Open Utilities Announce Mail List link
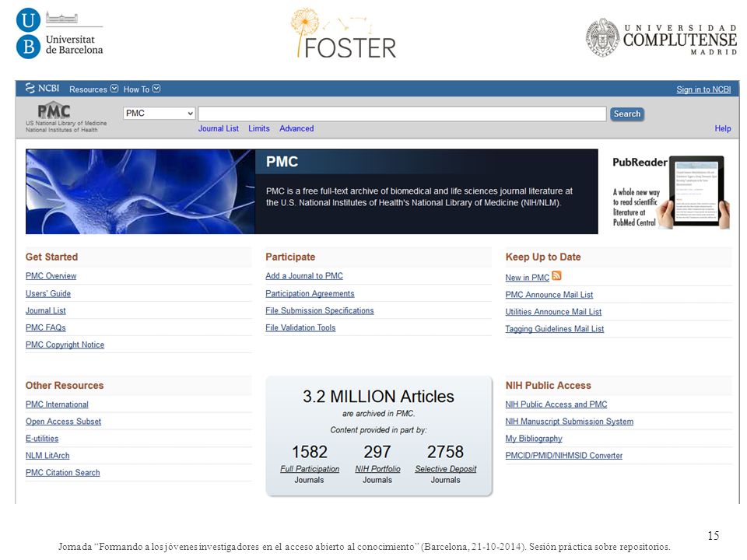This screenshot has width=747, height=560. pyautogui.click(x=553, y=312)
